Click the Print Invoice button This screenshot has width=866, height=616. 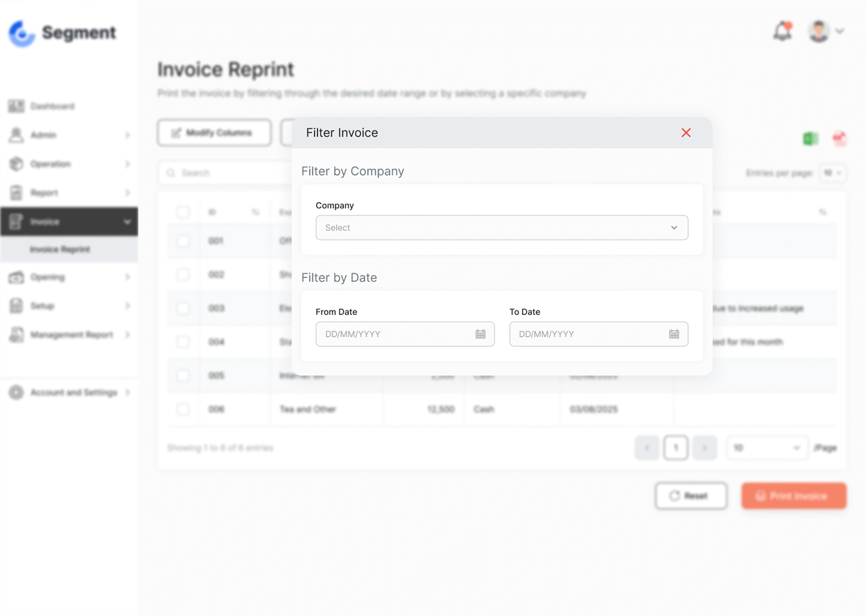793,496
